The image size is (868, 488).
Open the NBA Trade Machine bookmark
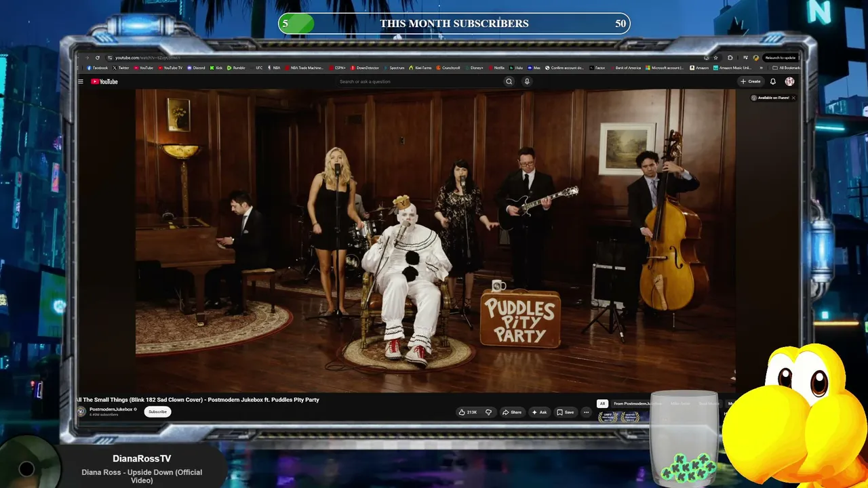click(304, 68)
